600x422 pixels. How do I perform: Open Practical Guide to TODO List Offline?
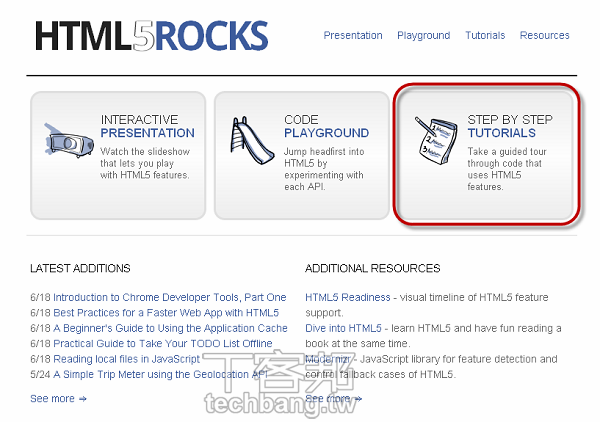click(163, 344)
